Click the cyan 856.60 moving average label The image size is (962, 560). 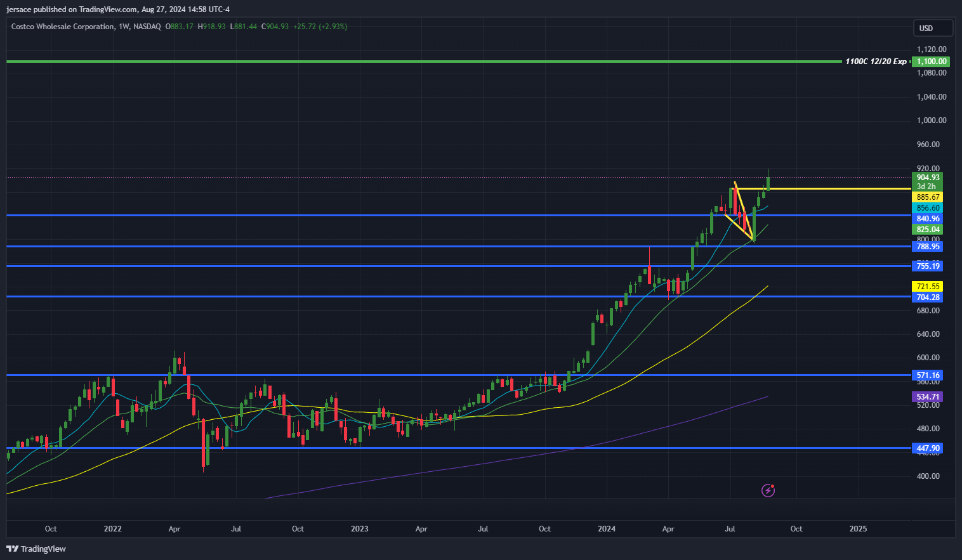point(927,208)
